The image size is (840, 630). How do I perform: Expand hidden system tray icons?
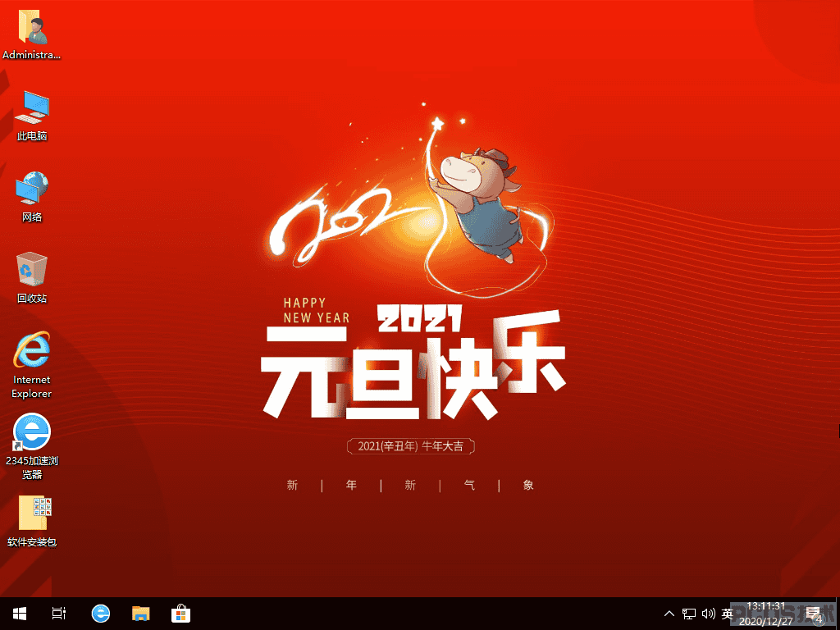tap(669, 614)
